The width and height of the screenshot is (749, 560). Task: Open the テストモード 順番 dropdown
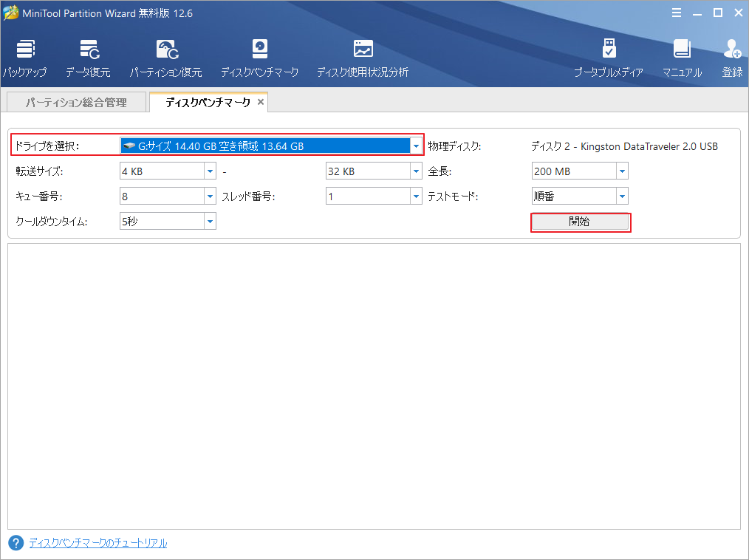622,196
